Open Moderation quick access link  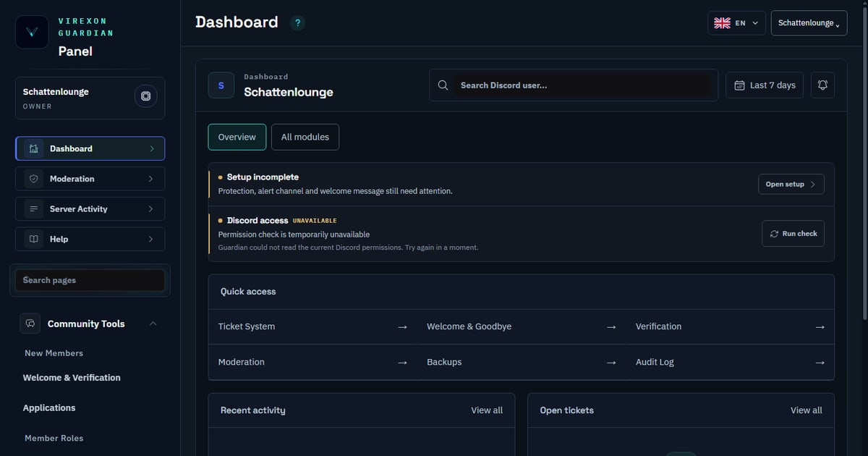(312, 363)
